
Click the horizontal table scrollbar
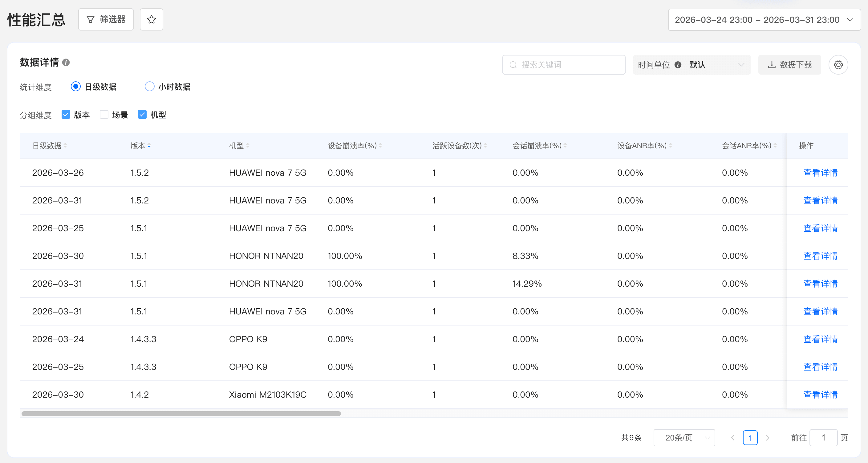pos(181,414)
